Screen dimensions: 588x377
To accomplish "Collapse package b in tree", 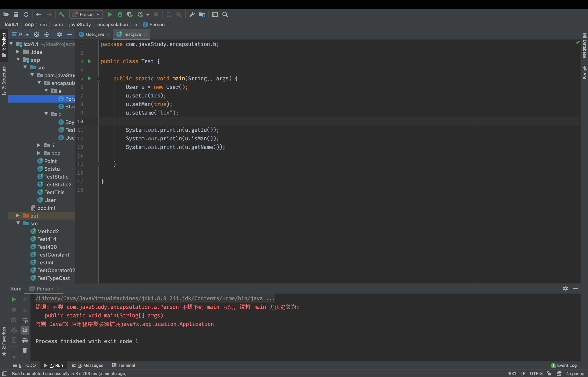I will click(x=46, y=114).
